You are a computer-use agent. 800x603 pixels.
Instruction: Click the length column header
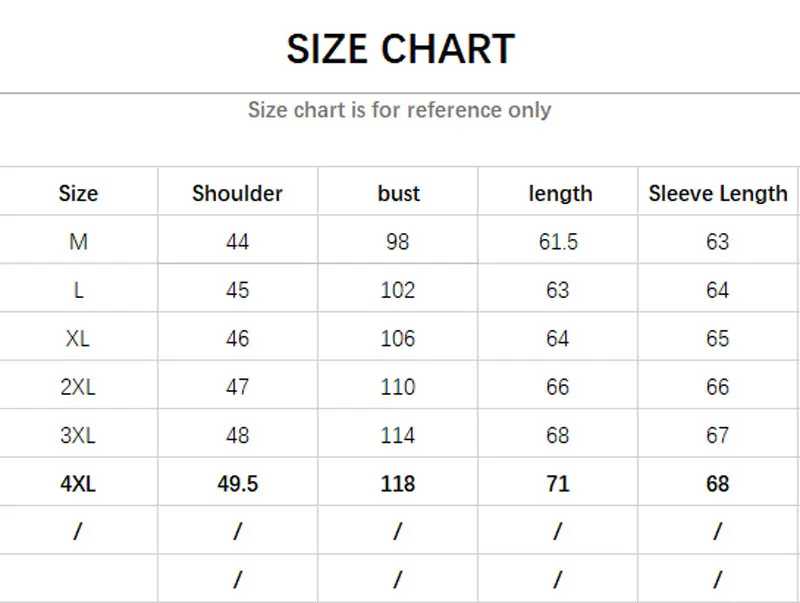[560, 193]
